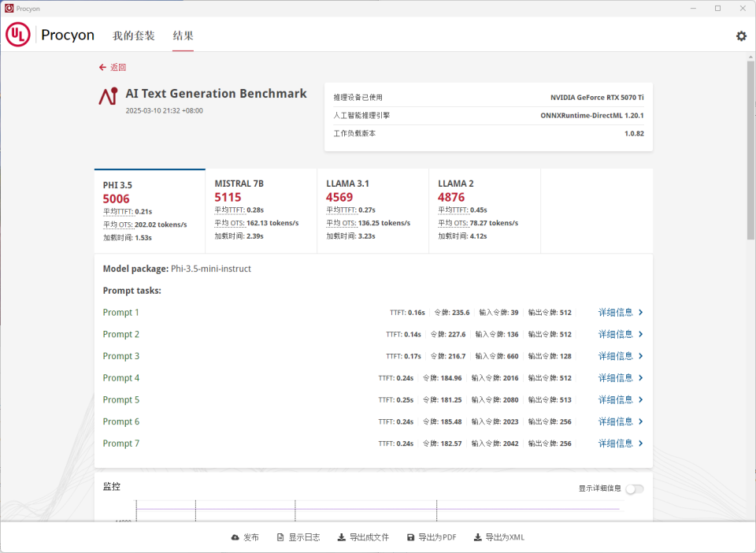The height and width of the screenshot is (553, 756).
Task: Click the Prompt 7 row label
Action: (121, 444)
